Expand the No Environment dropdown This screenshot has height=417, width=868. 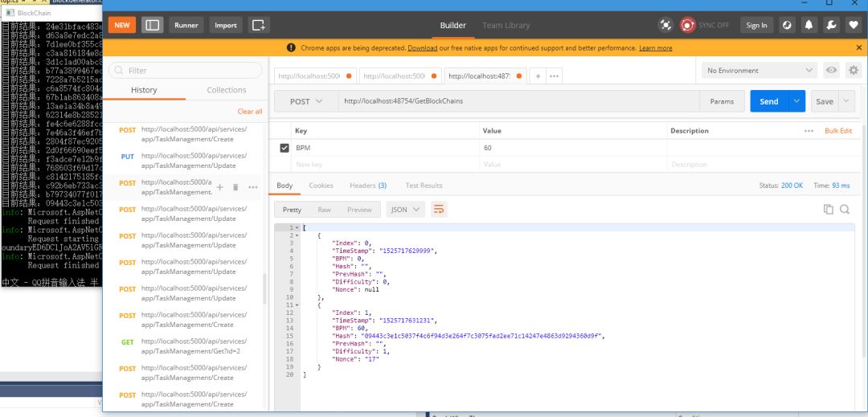click(759, 70)
